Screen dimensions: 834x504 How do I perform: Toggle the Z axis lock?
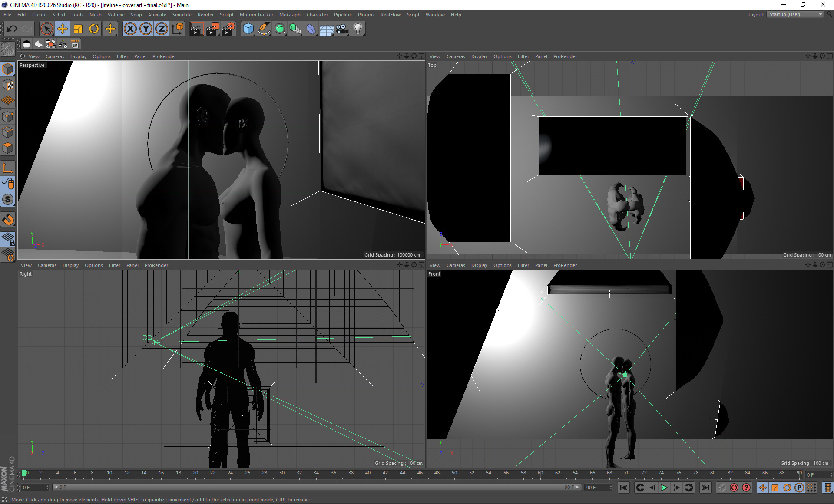(161, 29)
